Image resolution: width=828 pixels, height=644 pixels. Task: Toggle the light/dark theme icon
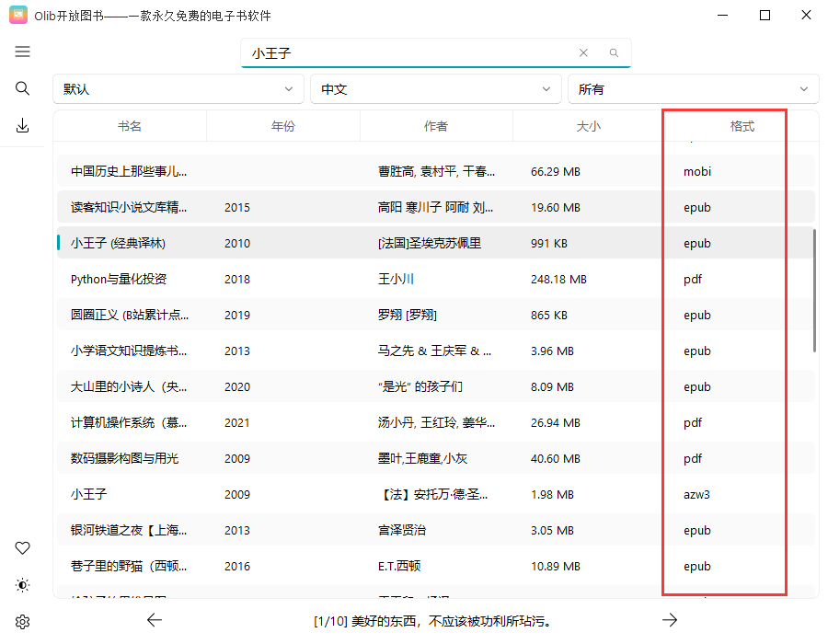[x=22, y=584]
